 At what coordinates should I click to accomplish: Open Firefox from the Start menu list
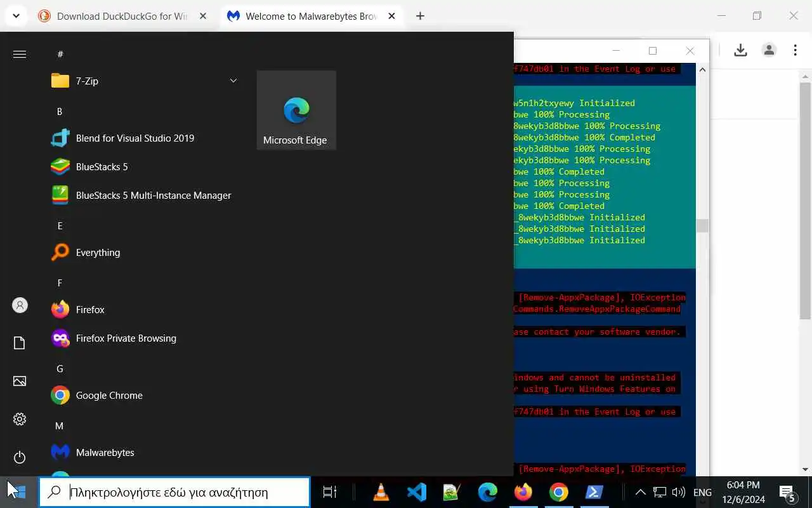pyautogui.click(x=145, y=309)
